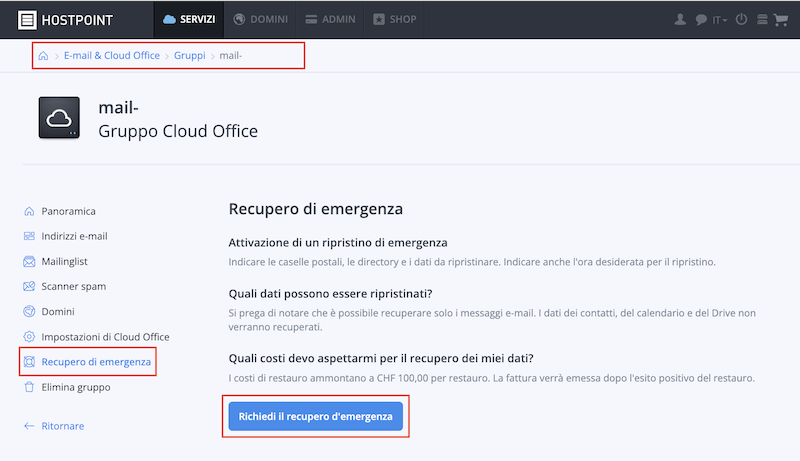This screenshot has height=461, width=800.
Task: Click the home icon in breadcrumb
Action: coord(43,56)
